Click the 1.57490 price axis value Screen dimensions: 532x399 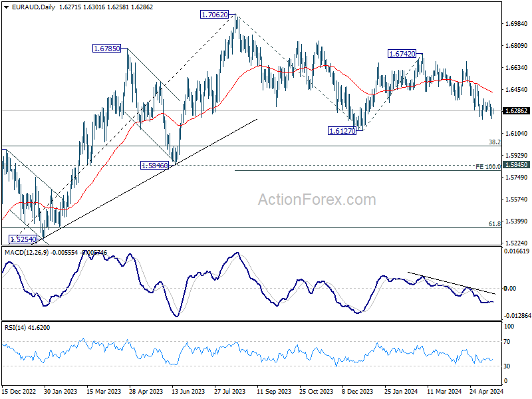[516, 177]
